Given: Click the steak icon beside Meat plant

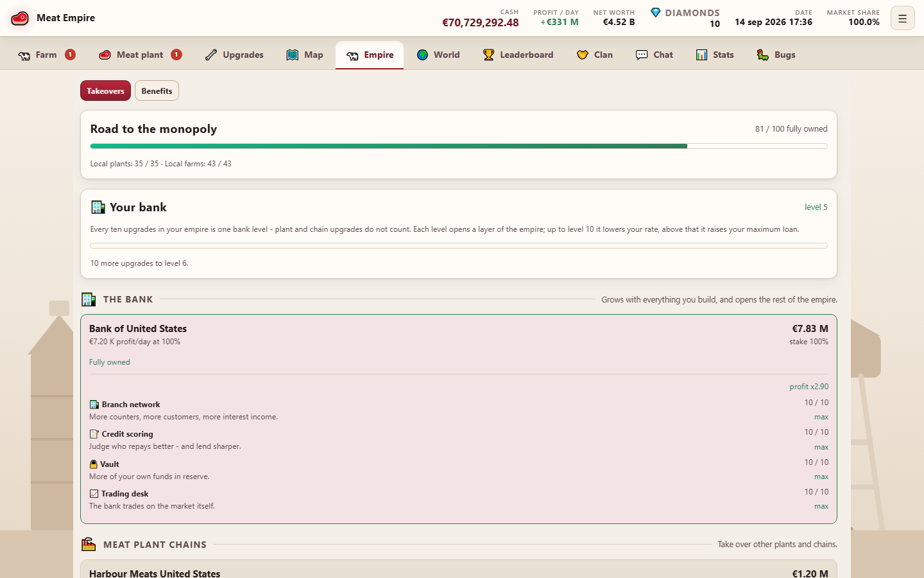Looking at the screenshot, I should pos(105,55).
